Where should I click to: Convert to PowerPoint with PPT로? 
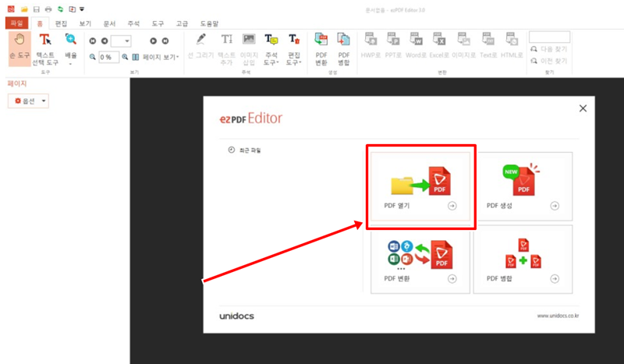[393, 46]
